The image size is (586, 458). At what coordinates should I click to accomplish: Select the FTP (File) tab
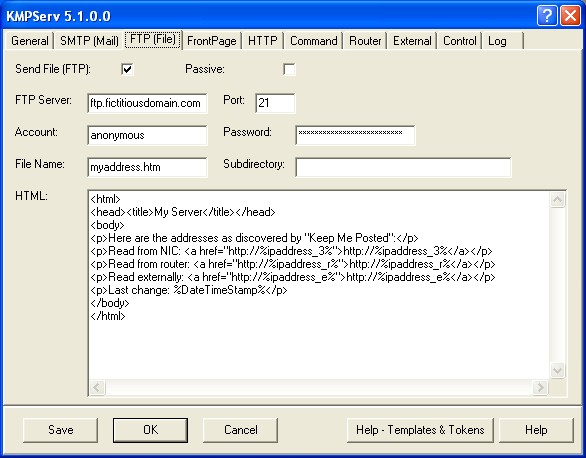tap(153, 39)
